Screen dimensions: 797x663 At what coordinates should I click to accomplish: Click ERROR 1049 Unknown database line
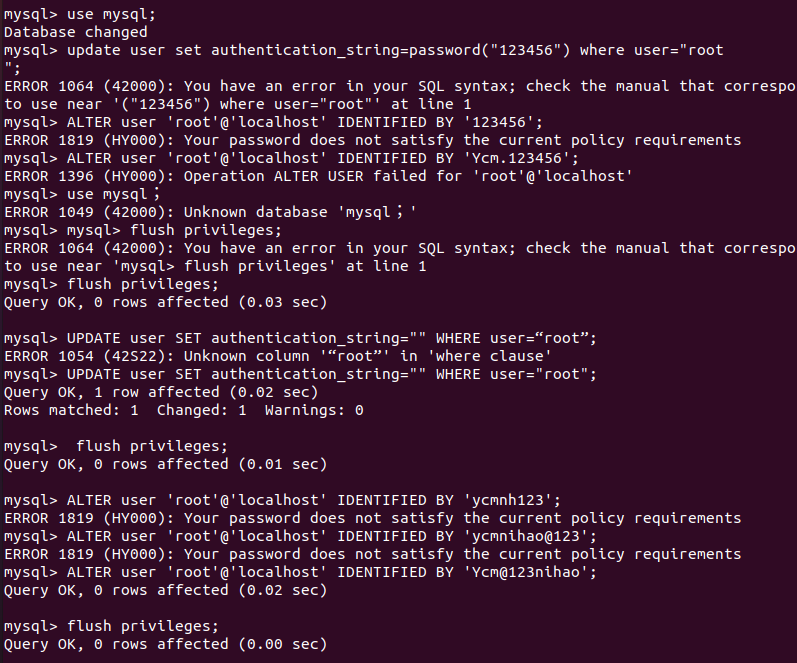(x=210, y=213)
